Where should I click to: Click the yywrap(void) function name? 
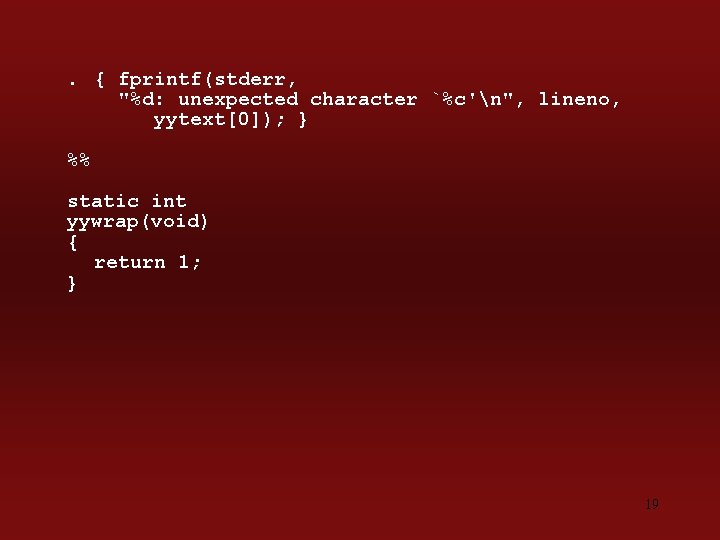[137, 222]
